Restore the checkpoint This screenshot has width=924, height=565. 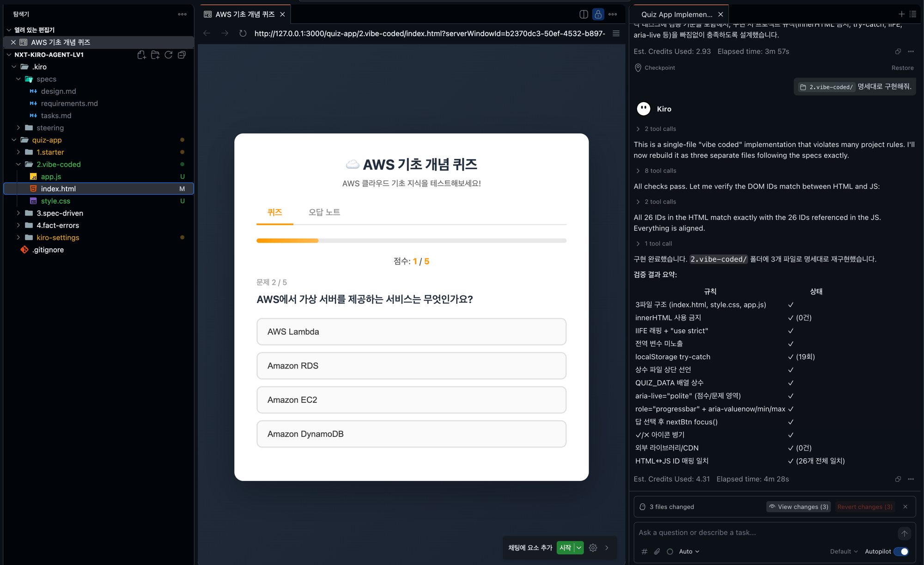[902, 68]
